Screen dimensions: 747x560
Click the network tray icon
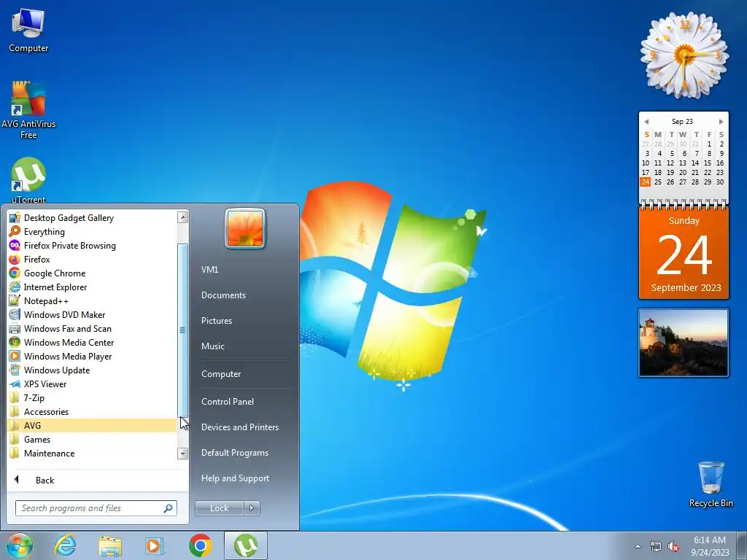656,547
